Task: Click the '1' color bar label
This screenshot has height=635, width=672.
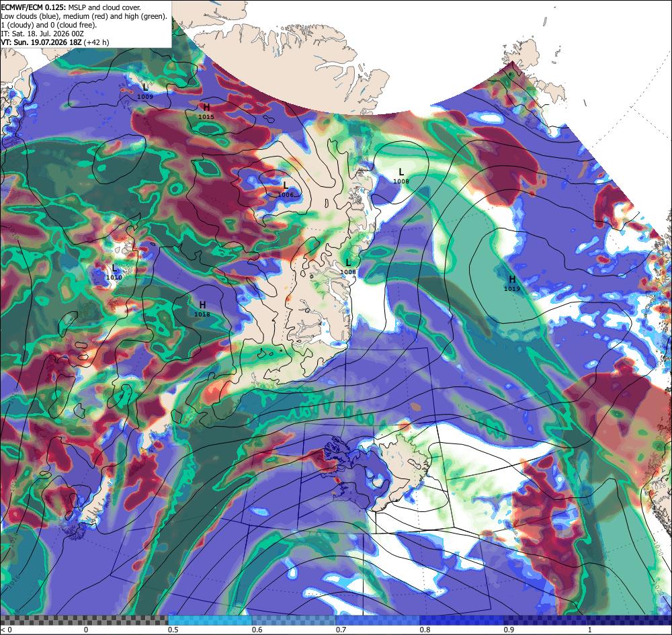Action: [x=590, y=630]
